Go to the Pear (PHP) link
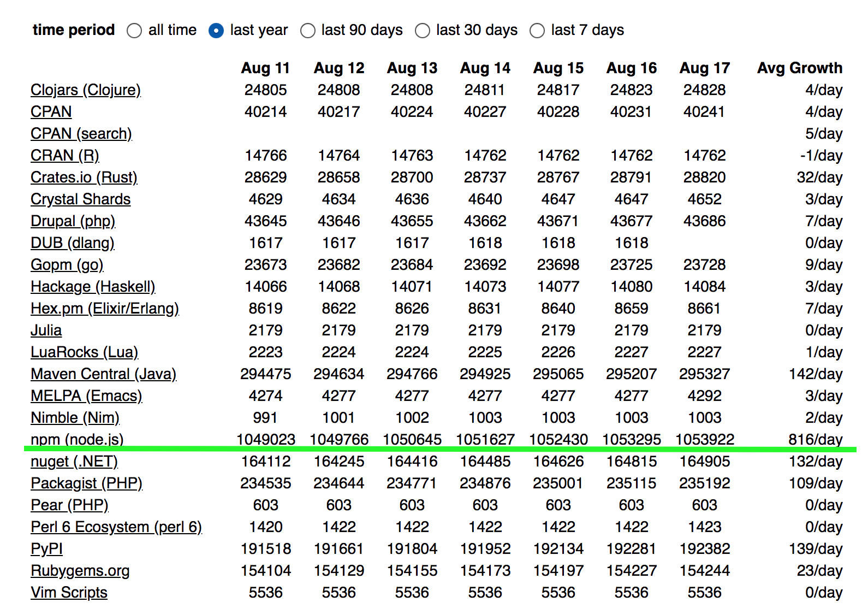 (x=70, y=505)
